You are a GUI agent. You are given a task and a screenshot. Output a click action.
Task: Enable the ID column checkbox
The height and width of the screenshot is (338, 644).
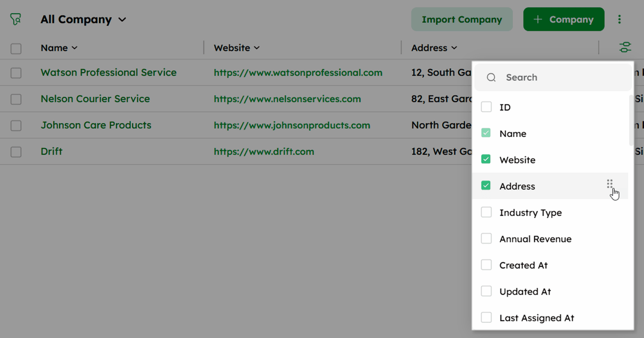[x=486, y=107]
